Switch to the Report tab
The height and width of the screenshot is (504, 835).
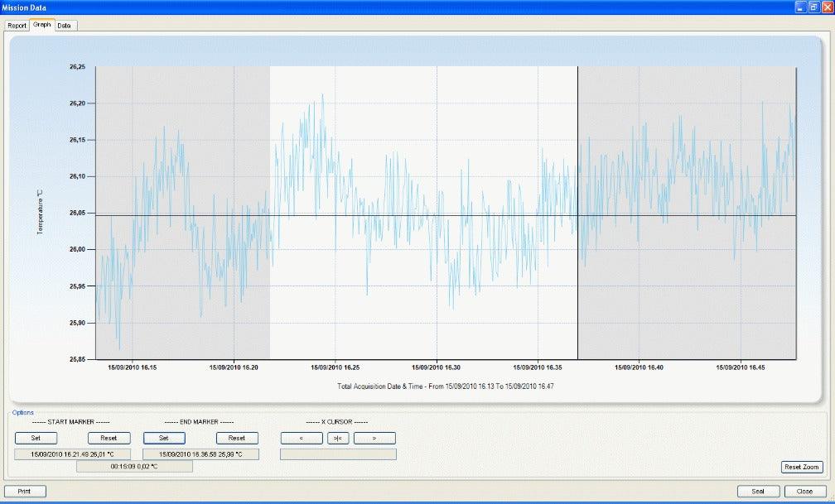tap(16, 25)
